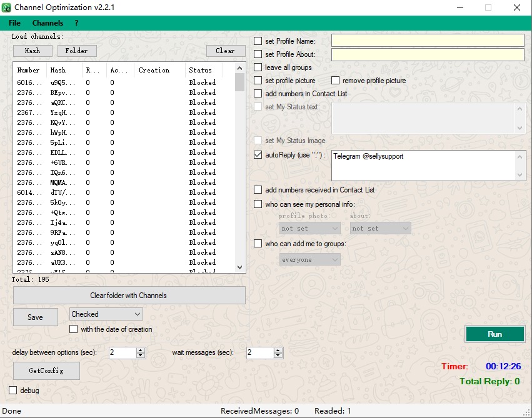The height and width of the screenshot is (418, 532).
Task: Uncheck the autoReply checkbox
Action: [x=258, y=155]
